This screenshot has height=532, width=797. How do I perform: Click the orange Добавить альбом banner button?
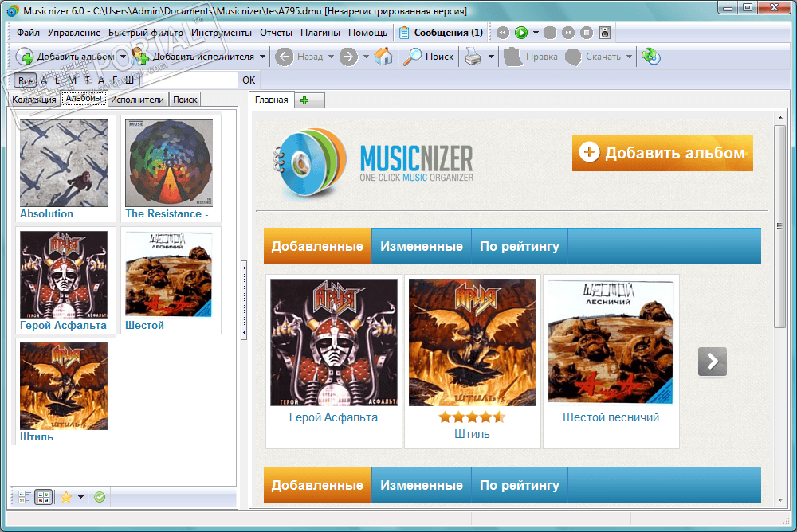pos(662,153)
